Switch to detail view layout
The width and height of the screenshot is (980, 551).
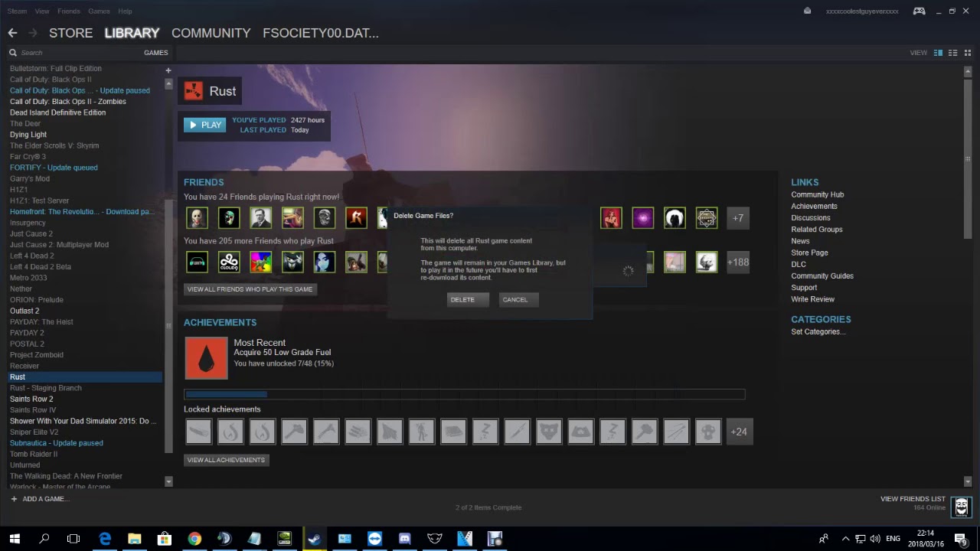[938, 53]
